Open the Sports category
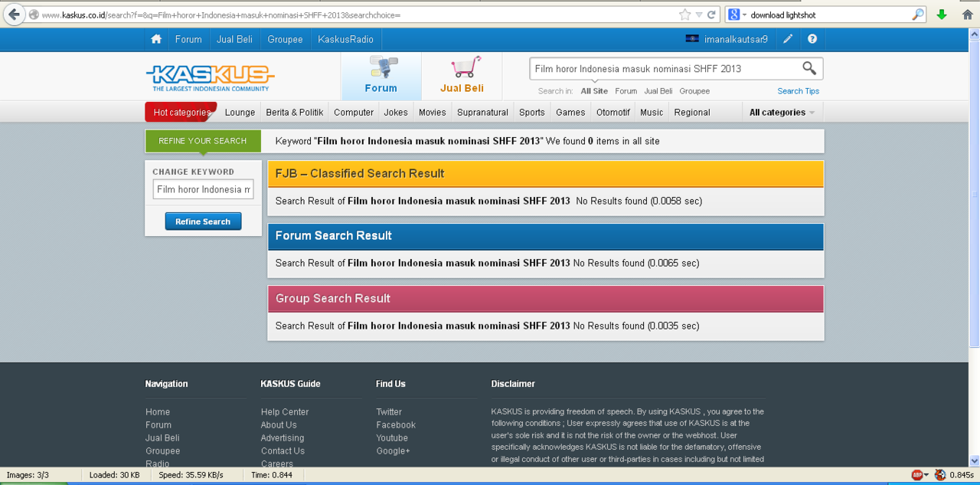980x485 pixels. click(532, 113)
